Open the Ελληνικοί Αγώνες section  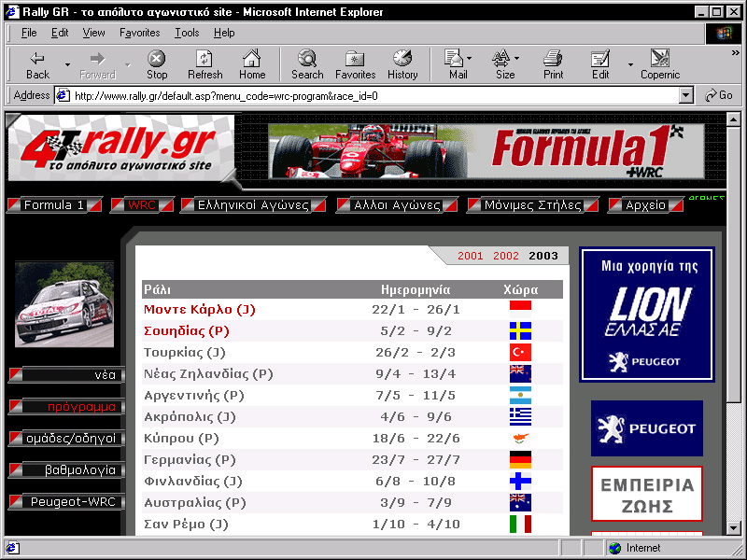tap(253, 205)
